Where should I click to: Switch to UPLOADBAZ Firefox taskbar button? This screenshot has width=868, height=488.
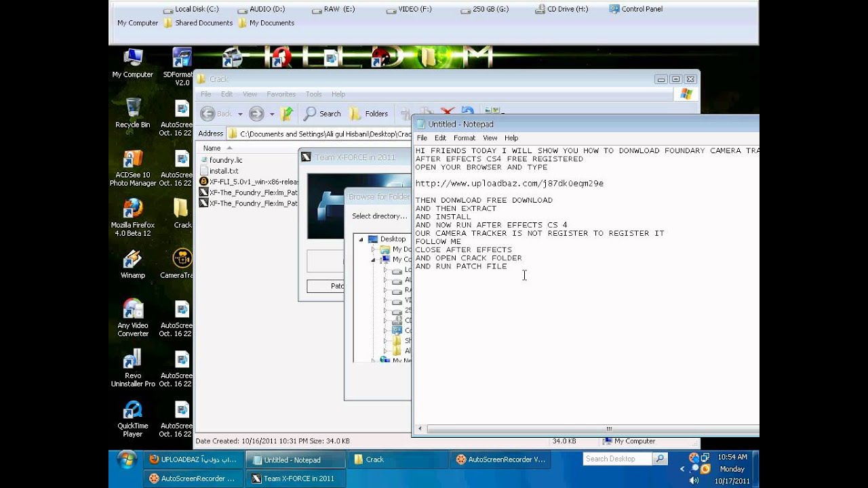(x=193, y=460)
